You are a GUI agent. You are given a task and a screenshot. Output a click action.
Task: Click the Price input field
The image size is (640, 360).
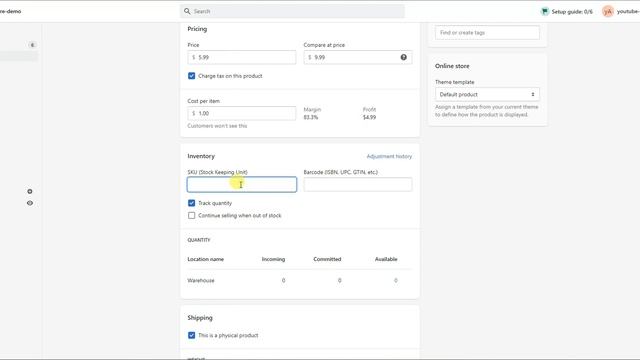pos(242,58)
